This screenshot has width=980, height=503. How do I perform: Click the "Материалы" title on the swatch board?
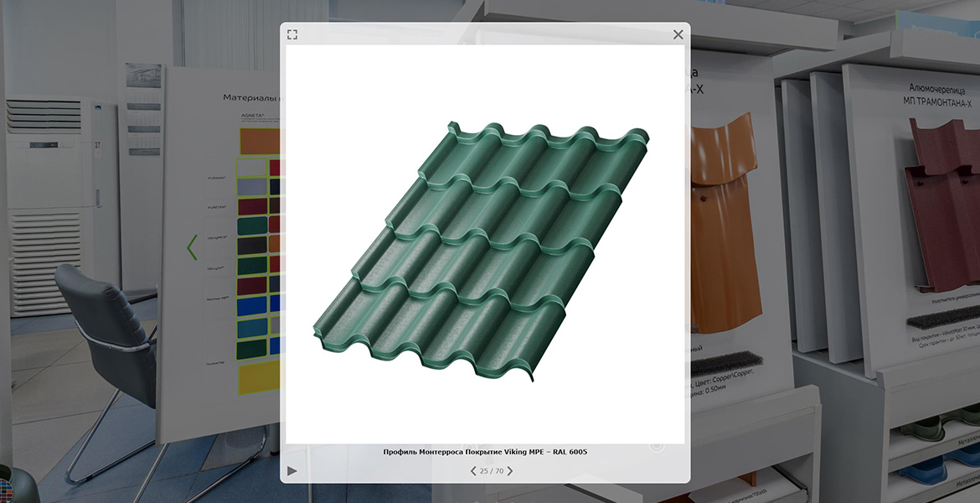250,97
